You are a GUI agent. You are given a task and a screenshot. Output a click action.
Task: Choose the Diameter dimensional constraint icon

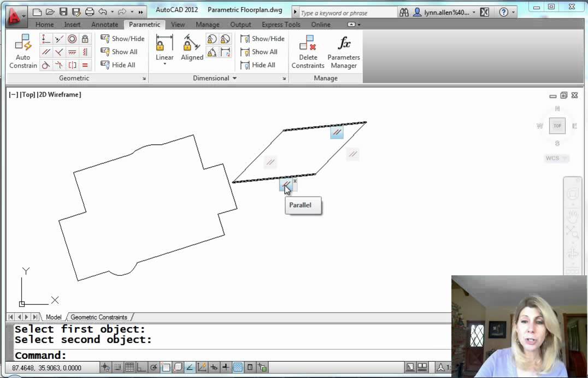[x=225, y=39]
